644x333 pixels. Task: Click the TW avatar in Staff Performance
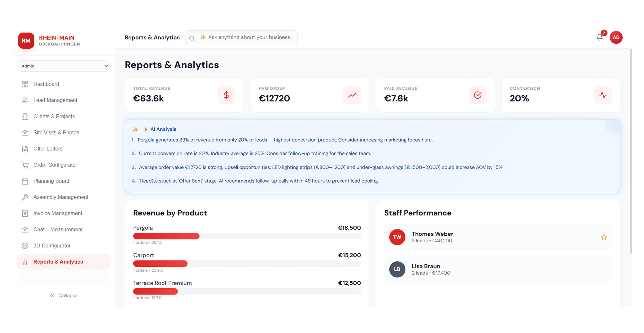397,237
